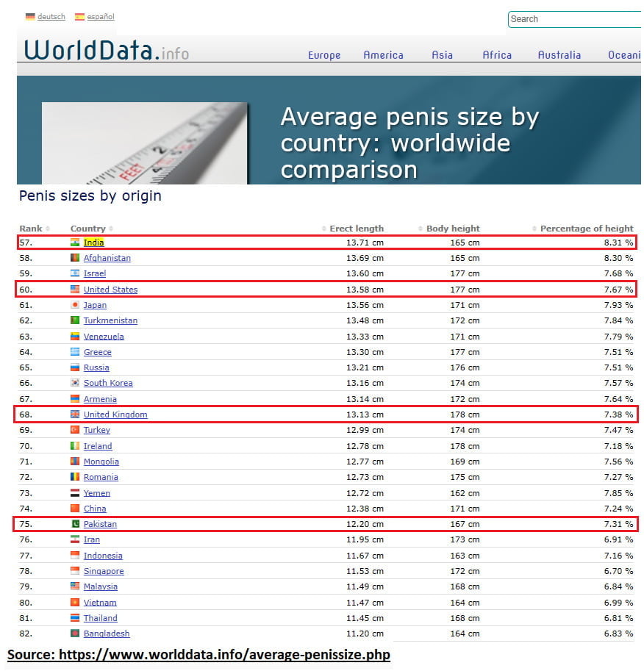Click the Japan flag icon
Screen dimensions: 644x671
(x=75, y=305)
